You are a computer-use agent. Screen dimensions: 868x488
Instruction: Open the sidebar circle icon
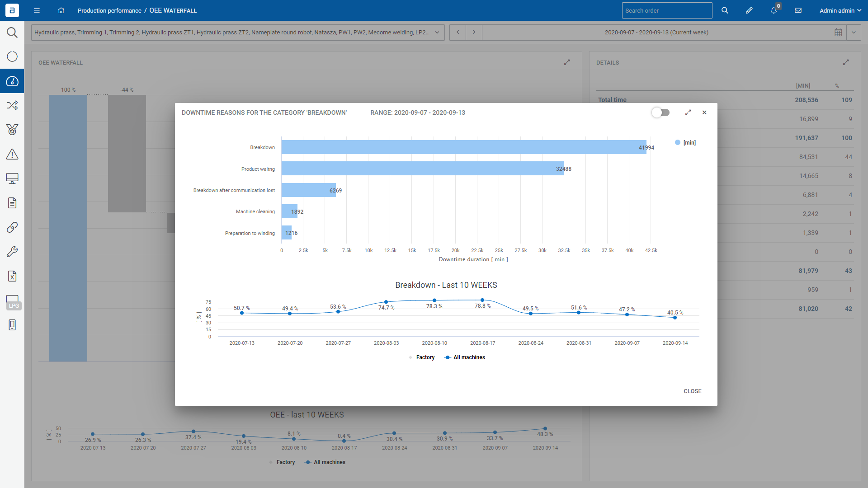12,56
